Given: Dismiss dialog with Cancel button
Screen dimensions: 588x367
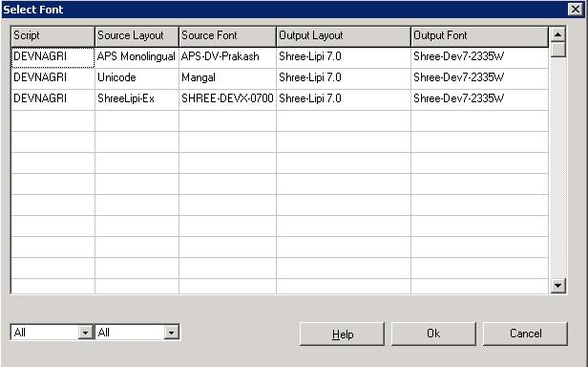Looking at the screenshot, I should point(525,334).
